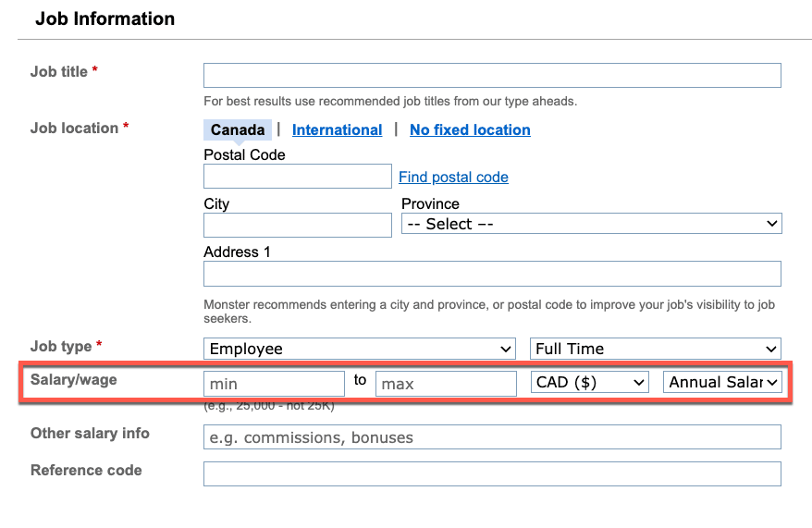This screenshot has width=812, height=528.
Task: Click the salary min input box
Action: (274, 384)
